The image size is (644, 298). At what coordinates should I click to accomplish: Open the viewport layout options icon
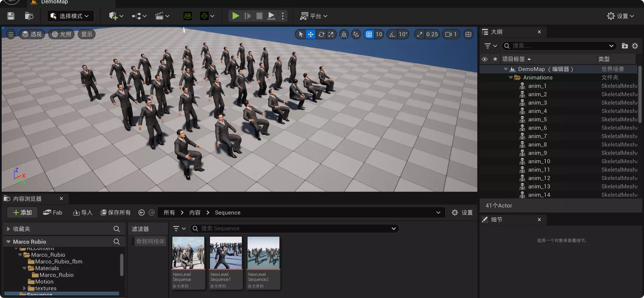[468, 34]
